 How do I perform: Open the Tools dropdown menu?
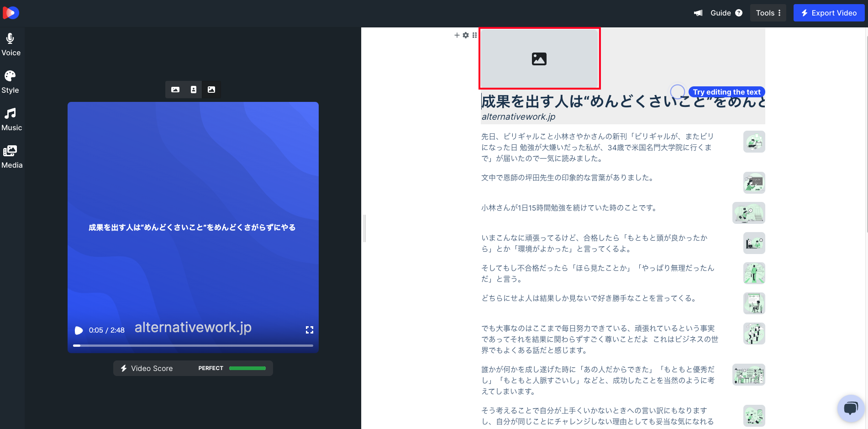(x=768, y=13)
